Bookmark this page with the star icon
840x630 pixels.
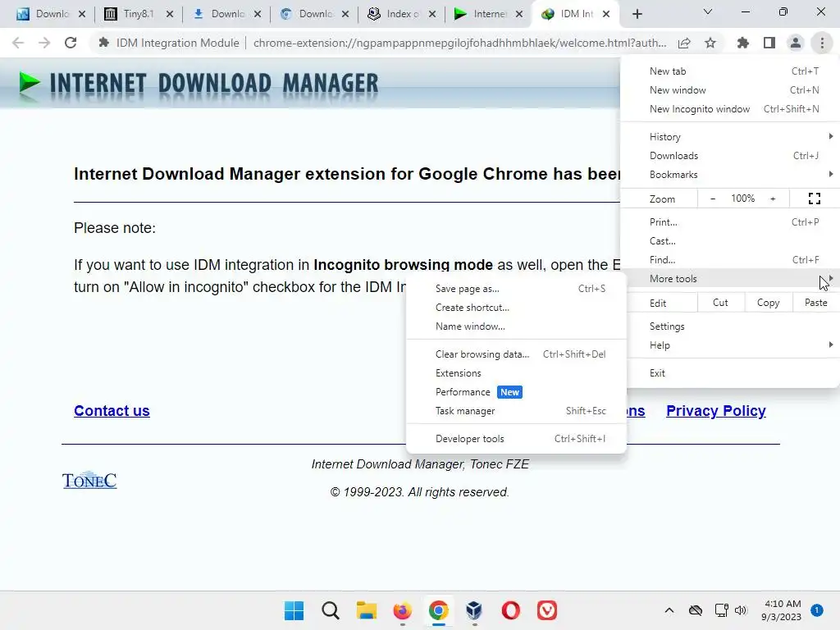click(x=710, y=43)
